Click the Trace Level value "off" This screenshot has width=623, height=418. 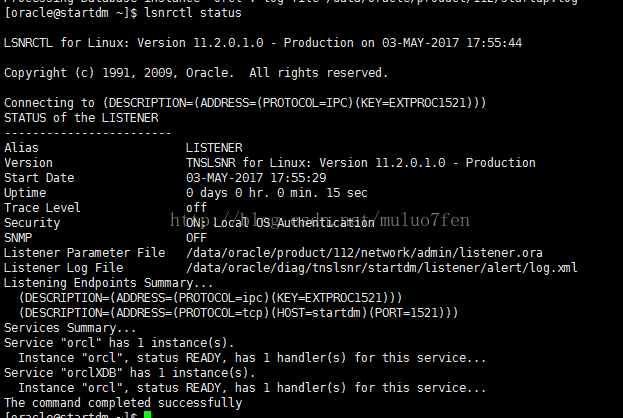point(196,208)
